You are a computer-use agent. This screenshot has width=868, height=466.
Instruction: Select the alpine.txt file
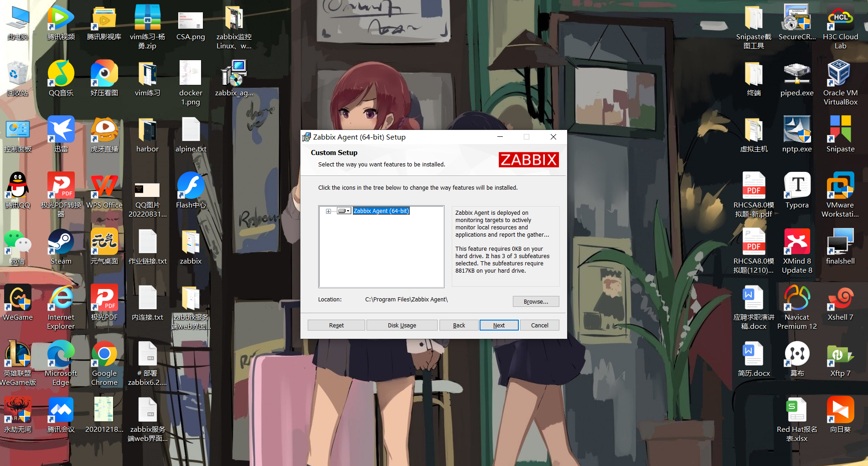tap(191, 135)
